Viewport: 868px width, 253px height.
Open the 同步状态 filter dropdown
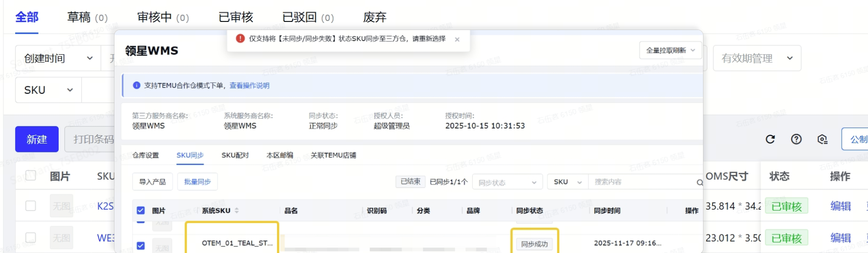click(x=507, y=182)
